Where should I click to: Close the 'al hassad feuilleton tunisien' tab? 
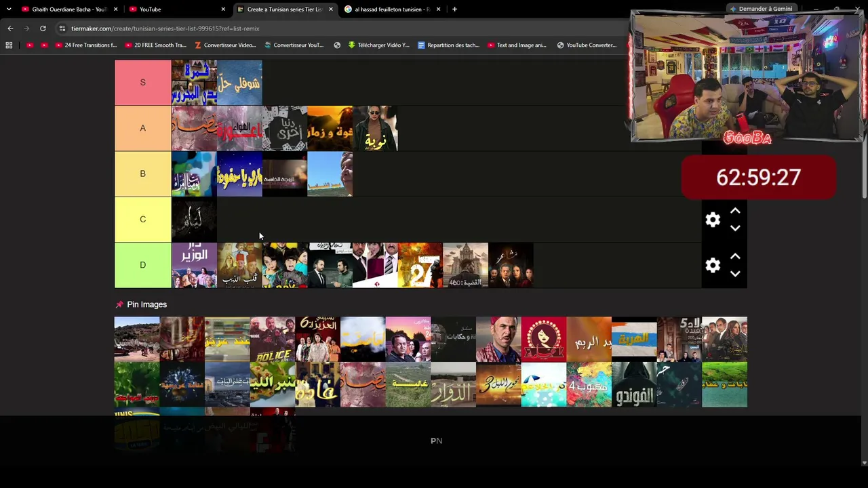point(438,9)
